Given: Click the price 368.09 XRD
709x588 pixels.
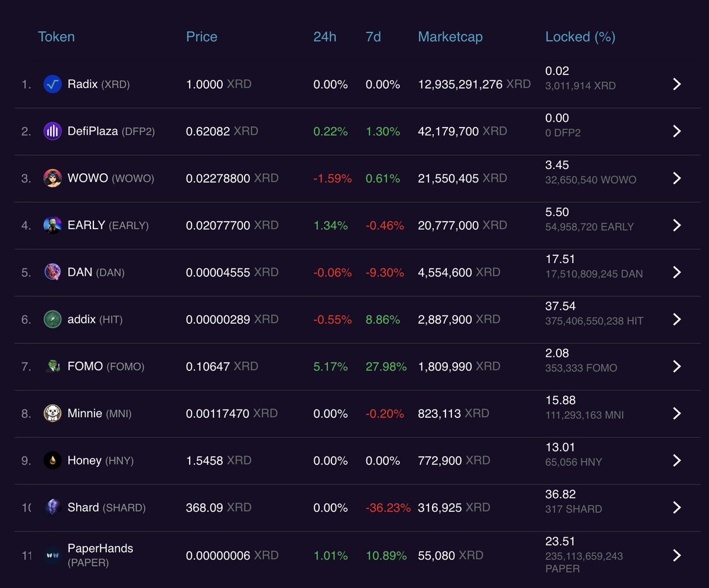Looking at the screenshot, I should point(219,508).
